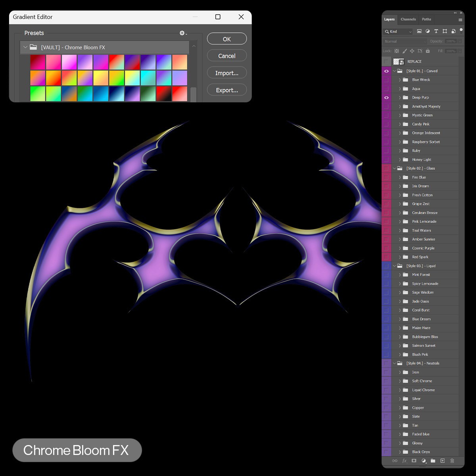Click the Lock image pixels brush icon
Screen dimensions: 476x476
pos(405,51)
